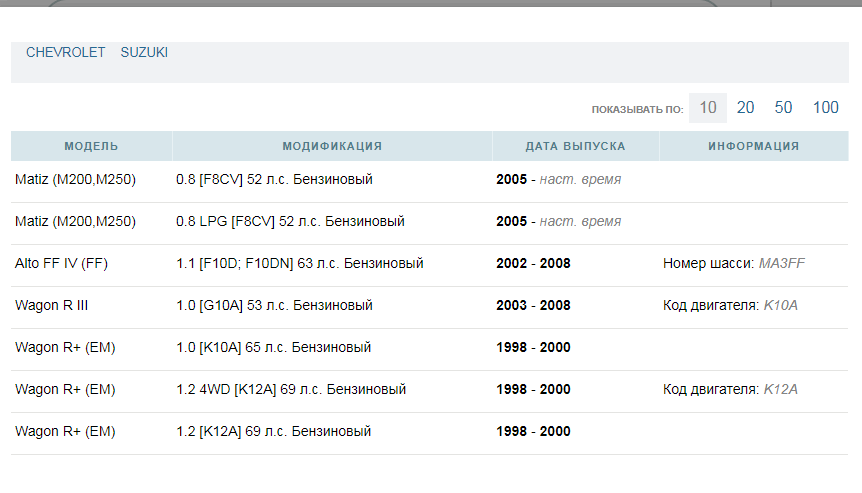This screenshot has width=862, height=493.
Task: Click 2002 - 2008 date for Alto
Action: click(533, 264)
